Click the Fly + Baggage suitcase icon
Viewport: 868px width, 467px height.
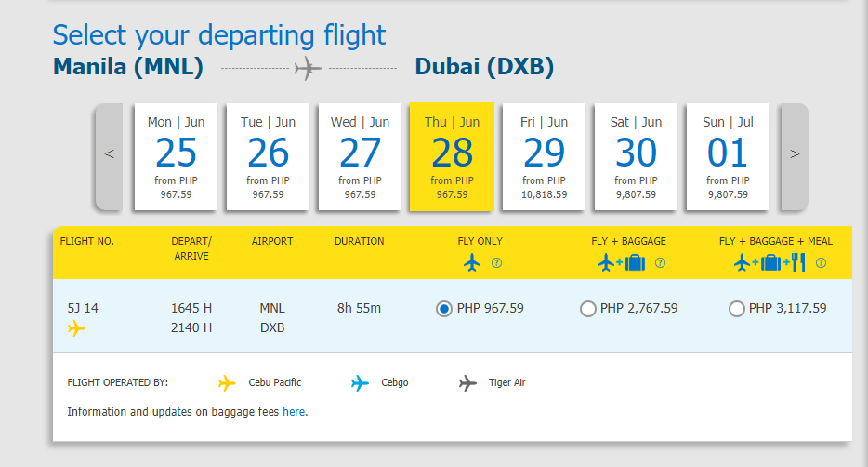[x=635, y=262]
